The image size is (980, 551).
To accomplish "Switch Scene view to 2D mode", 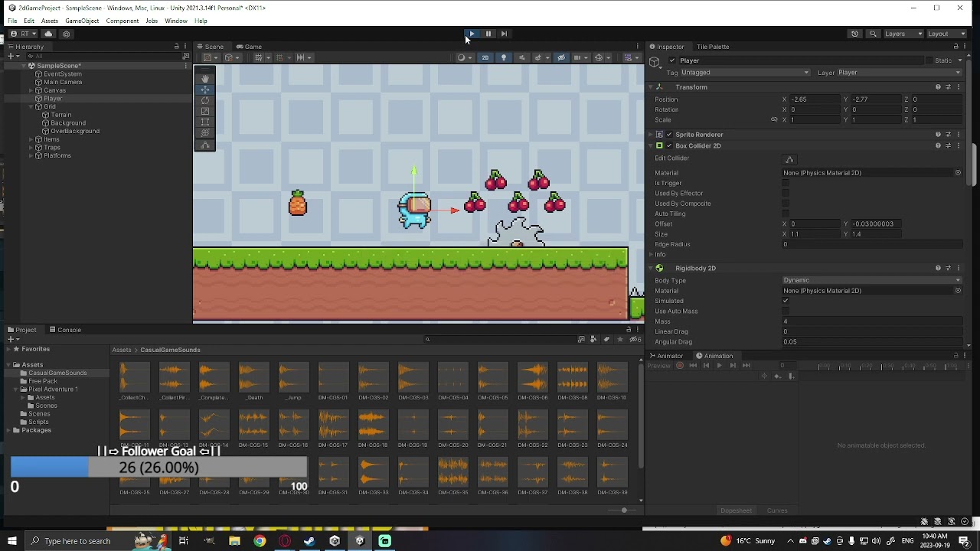I will tap(485, 57).
